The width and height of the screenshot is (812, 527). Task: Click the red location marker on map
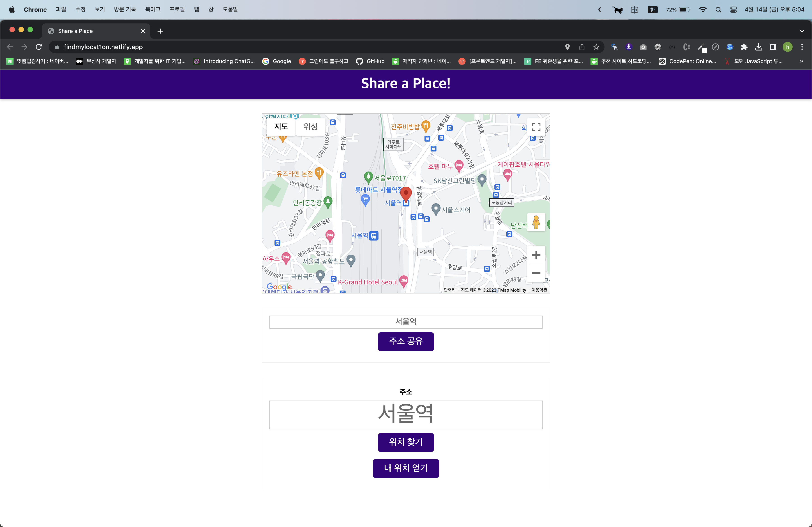coord(406,193)
